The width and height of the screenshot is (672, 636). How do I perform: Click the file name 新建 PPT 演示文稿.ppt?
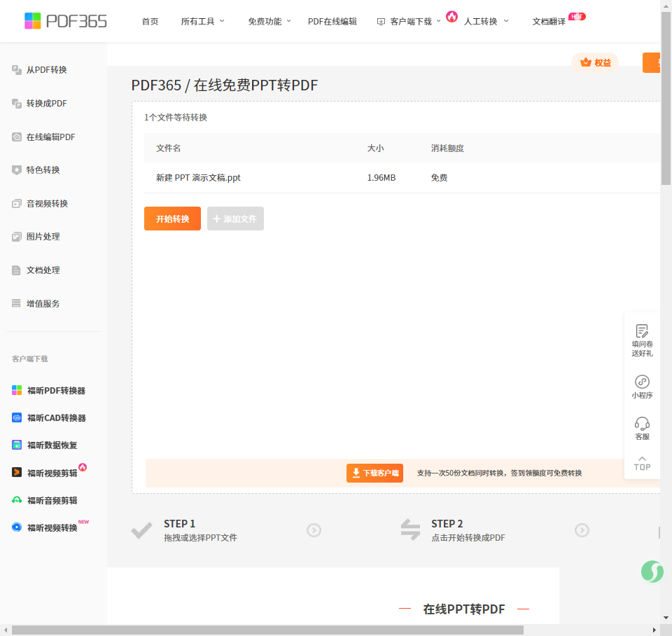click(x=198, y=177)
